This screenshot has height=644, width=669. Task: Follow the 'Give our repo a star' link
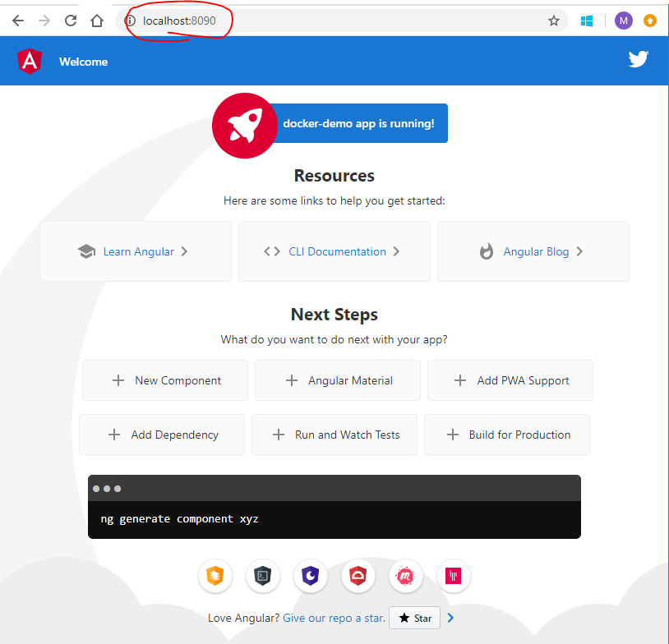tap(334, 618)
